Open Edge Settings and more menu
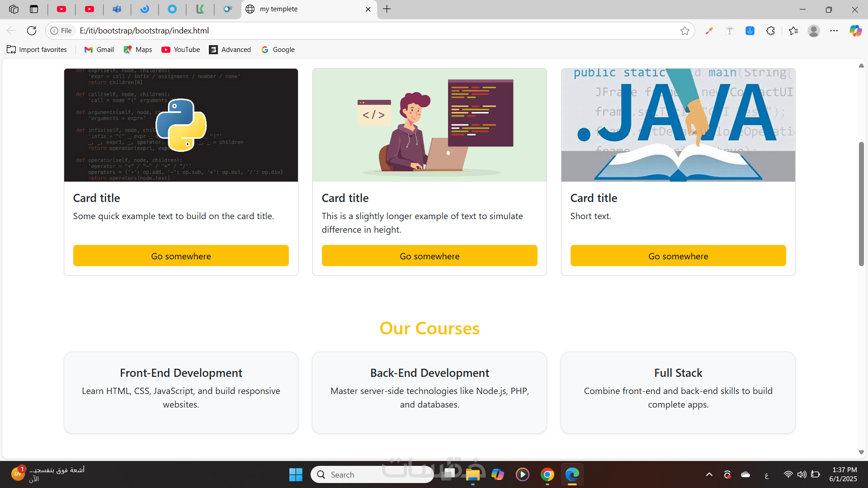 pos(834,31)
